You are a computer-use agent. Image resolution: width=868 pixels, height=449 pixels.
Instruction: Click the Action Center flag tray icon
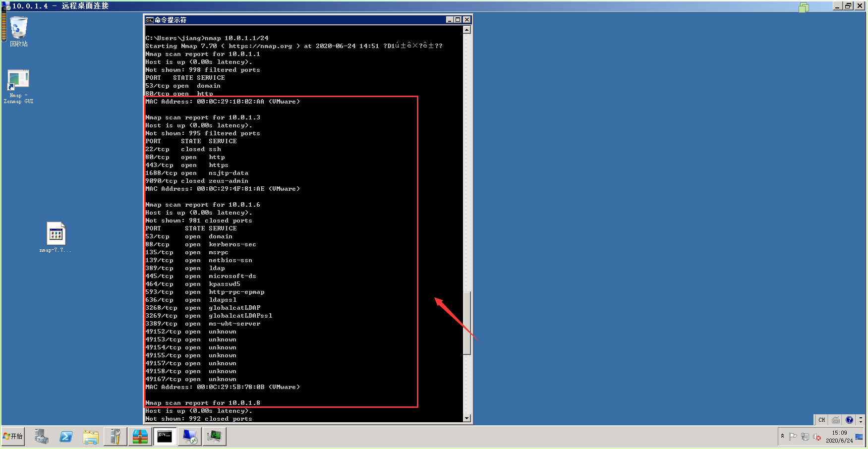click(793, 437)
